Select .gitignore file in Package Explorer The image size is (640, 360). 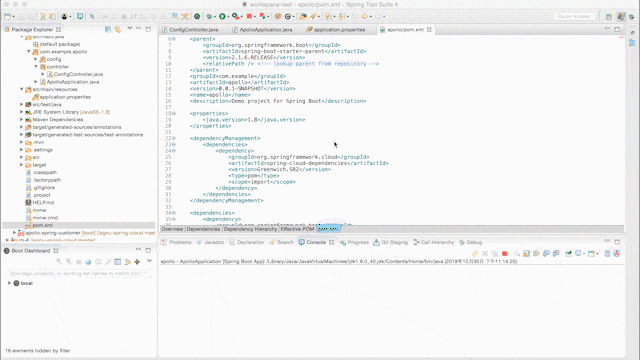point(44,187)
